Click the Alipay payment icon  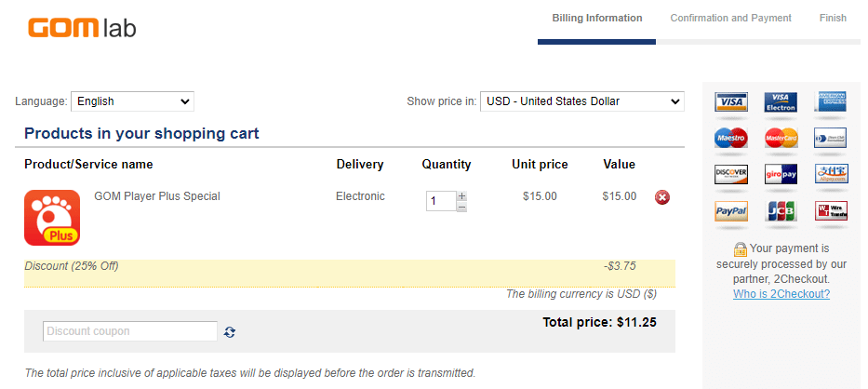point(831,174)
